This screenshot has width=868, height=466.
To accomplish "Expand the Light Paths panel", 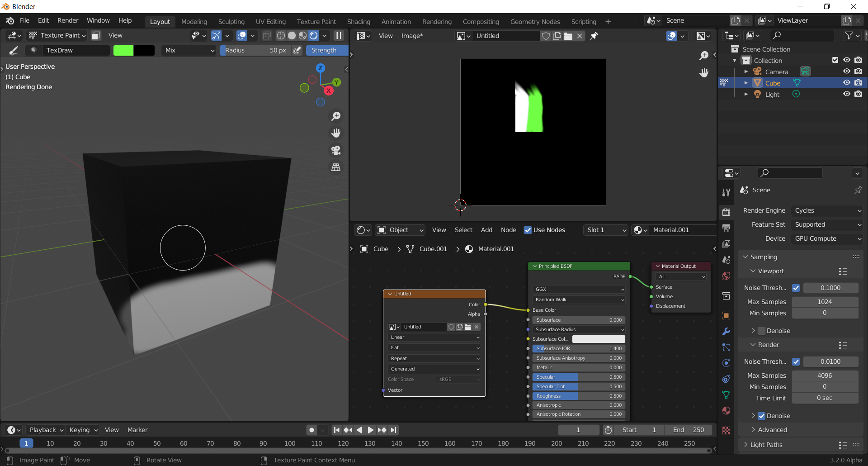I will [766, 445].
